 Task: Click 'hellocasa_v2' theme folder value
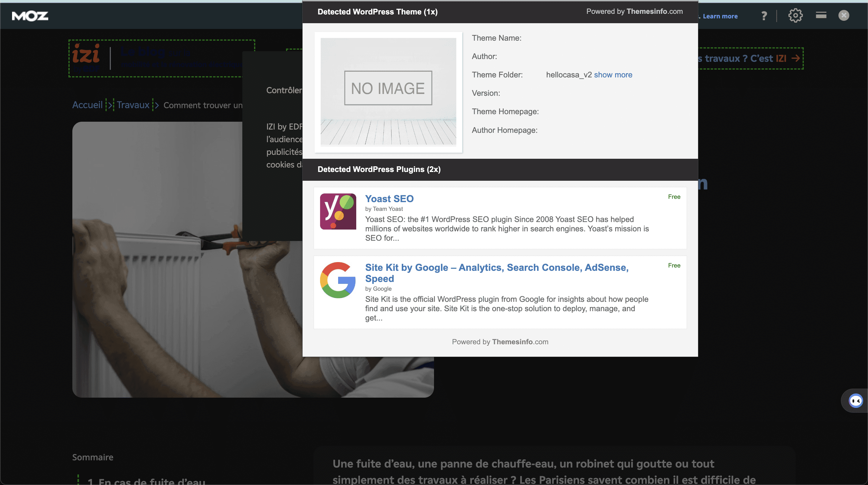point(569,75)
